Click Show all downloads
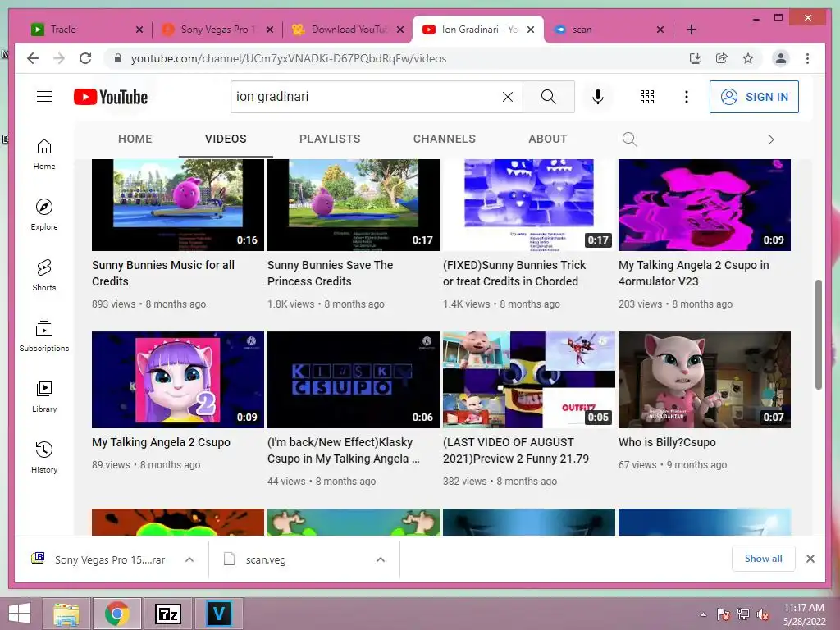The image size is (840, 630). click(763, 558)
